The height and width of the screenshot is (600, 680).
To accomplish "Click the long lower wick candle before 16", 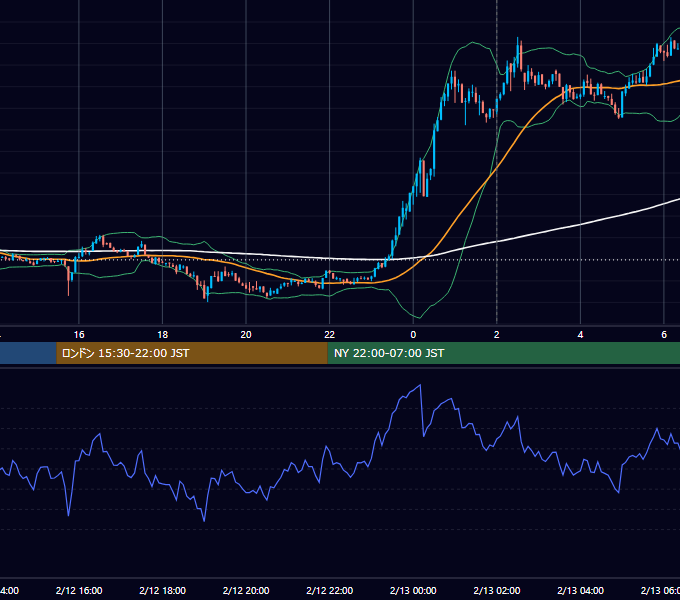I will point(69,280).
